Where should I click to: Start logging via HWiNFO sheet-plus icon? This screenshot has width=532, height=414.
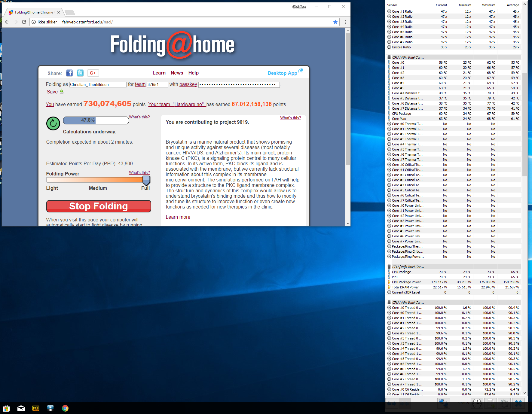(x=491, y=403)
